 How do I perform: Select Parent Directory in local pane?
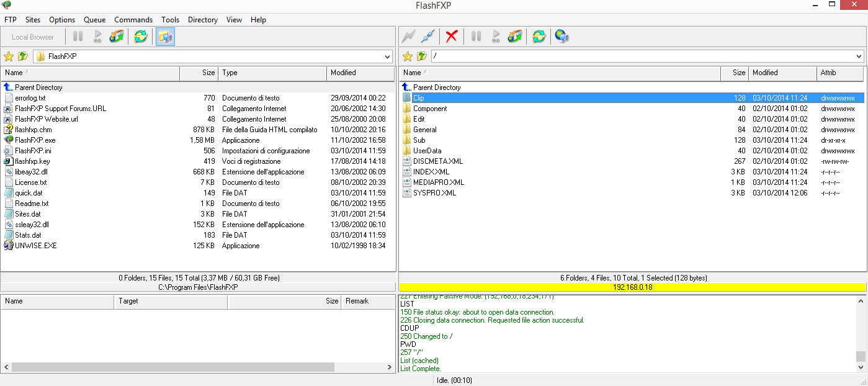[38, 88]
